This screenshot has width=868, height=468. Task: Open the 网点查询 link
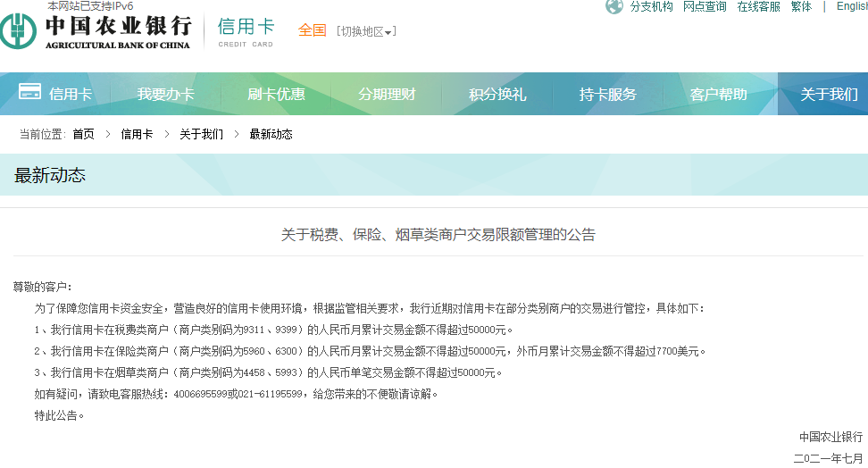pyautogui.click(x=705, y=6)
